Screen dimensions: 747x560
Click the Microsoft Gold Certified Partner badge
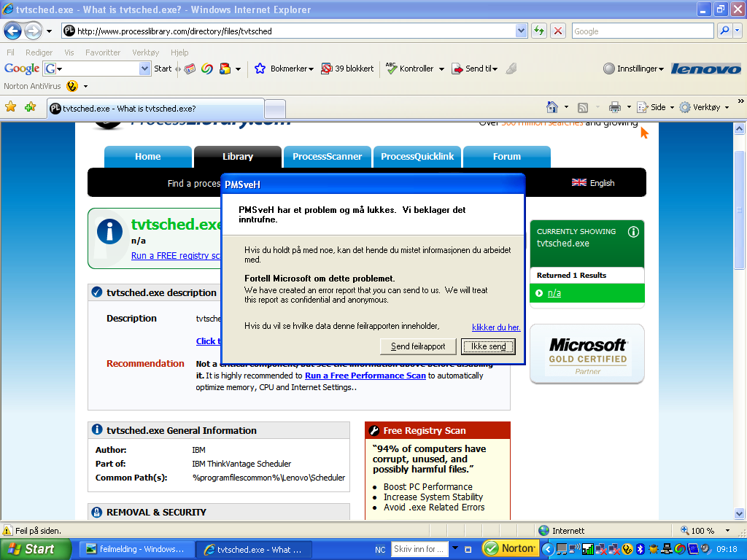587,354
